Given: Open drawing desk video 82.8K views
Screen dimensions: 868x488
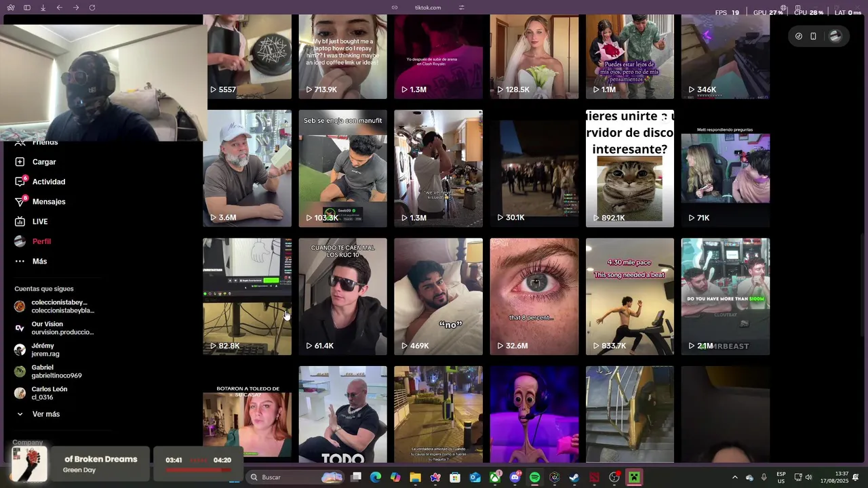Looking at the screenshot, I should click(x=247, y=296).
